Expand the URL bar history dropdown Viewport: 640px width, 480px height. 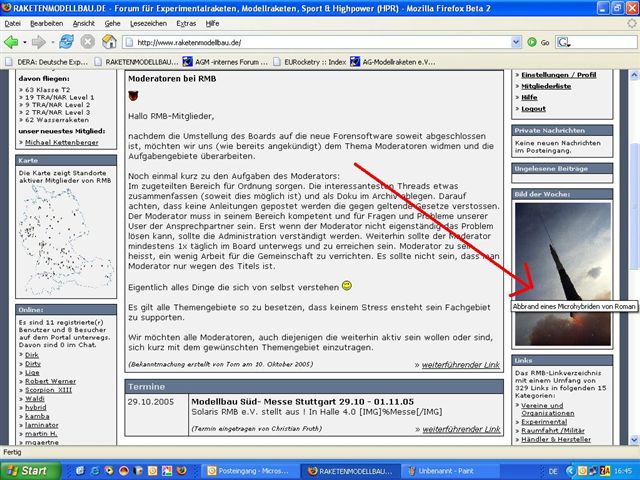[x=516, y=42]
